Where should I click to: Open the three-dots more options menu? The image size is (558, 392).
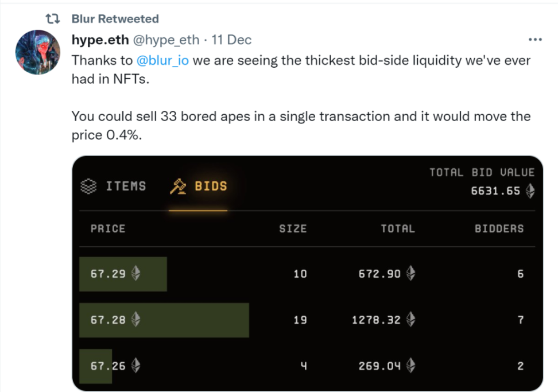point(534,40)
